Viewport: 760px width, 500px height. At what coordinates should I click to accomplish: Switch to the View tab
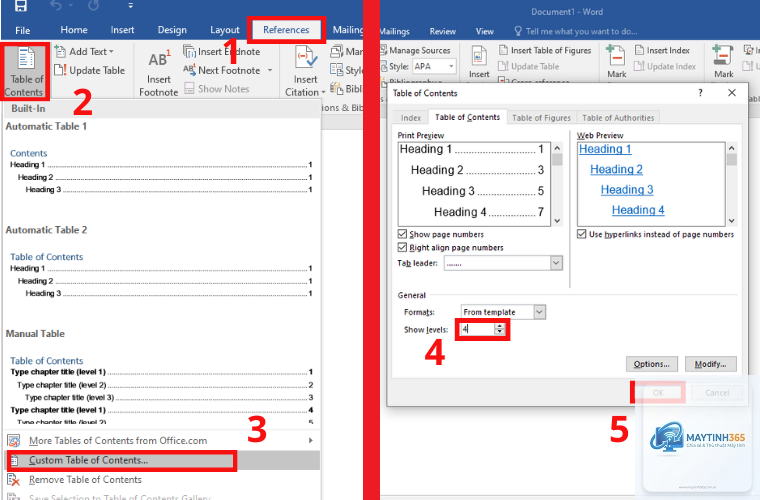click(484, 31)
